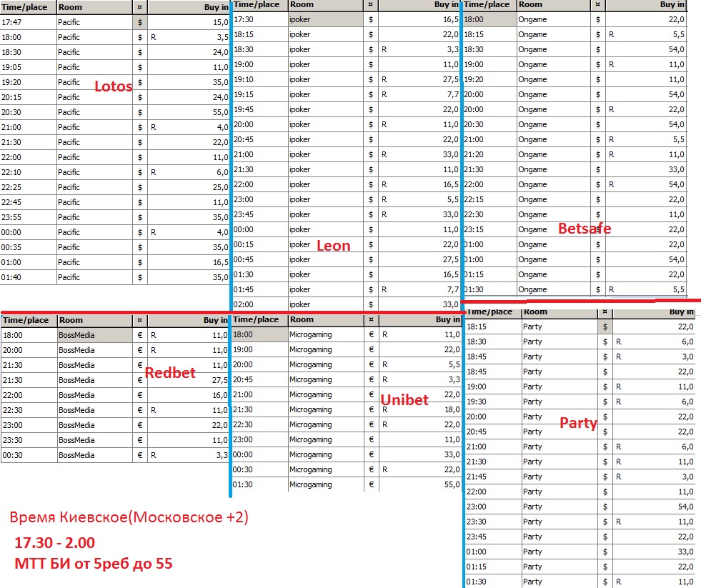Viewport: 701px width, 588px height.
Task: Click Room header above the Ongame rows
Action: tap(554, 5)
